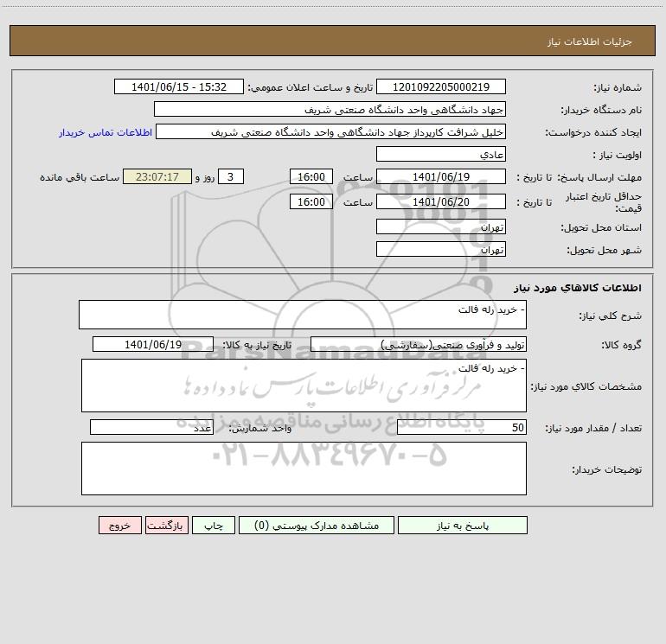The image size is (666, 644).
Task: Select the remaining days field showing 3
Action: (231, 176)
